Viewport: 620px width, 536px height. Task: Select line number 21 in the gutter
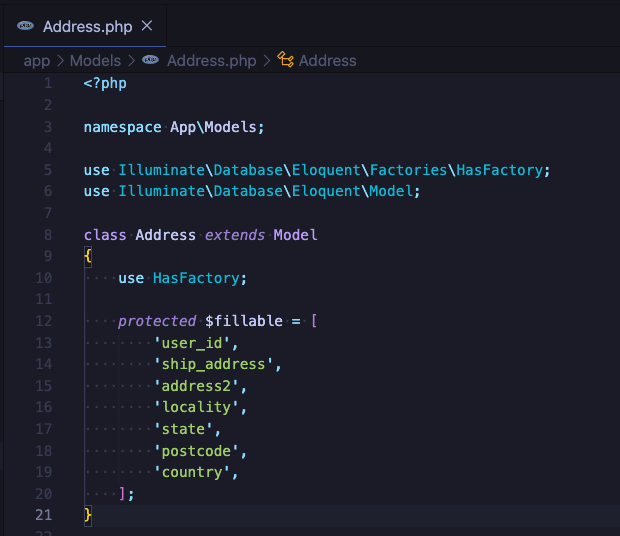tap(44, 515)
